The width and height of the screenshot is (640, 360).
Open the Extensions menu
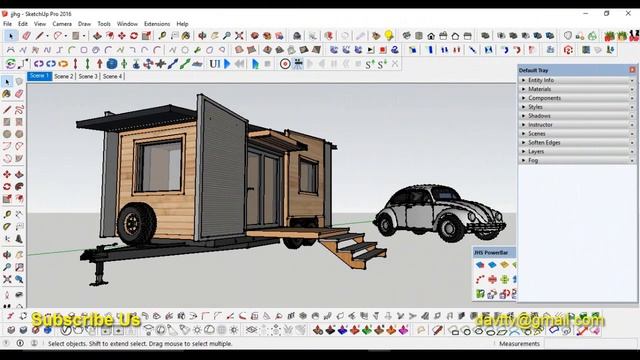[x=157, y=24]
